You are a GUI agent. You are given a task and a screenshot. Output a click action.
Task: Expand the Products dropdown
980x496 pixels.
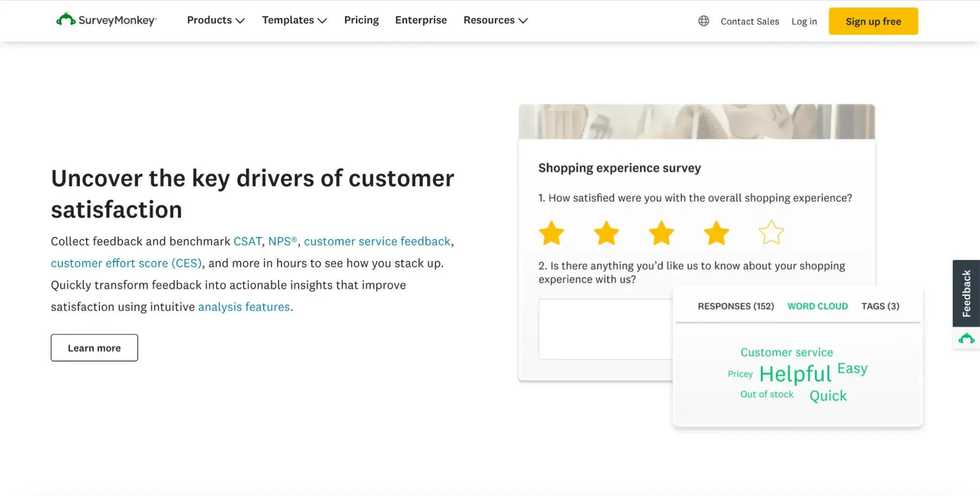pyautogui.click(x=215, y=20)
